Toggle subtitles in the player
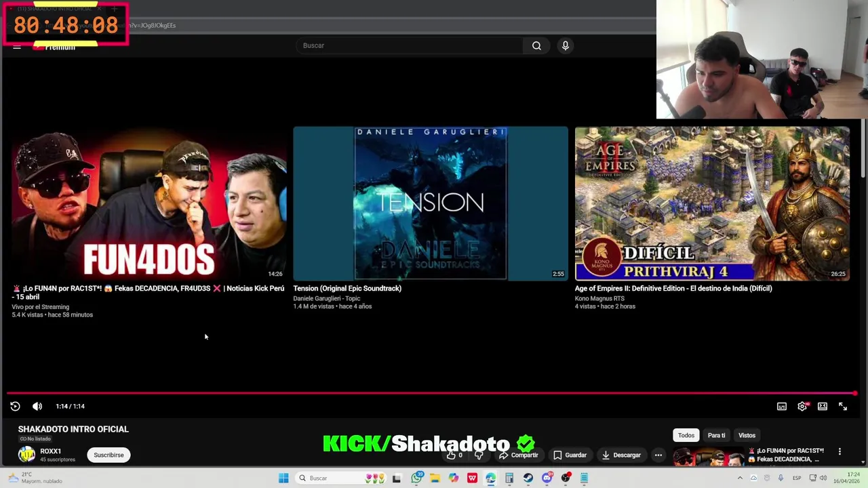This screenshot has height=488, width=868. click(x=782, y=406)
